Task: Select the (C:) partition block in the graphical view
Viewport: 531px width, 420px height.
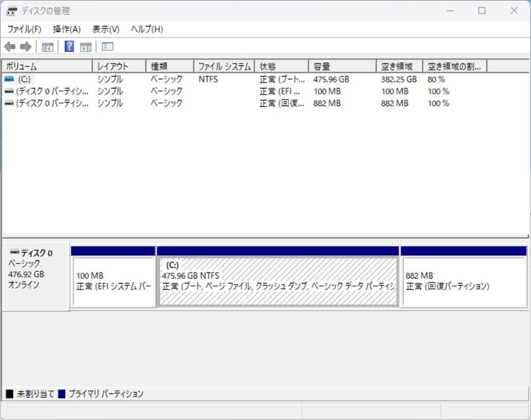Action: pyautogui.click(x=278, y=278)
